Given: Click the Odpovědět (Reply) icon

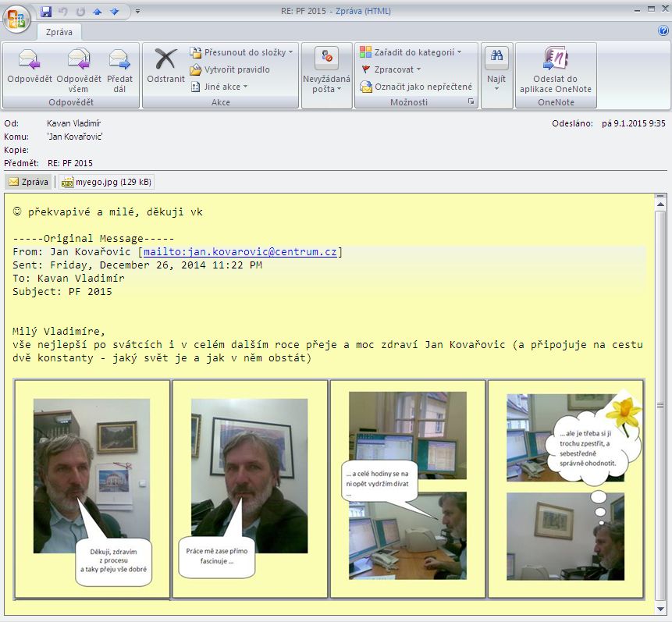Looking at the screenshot, I should coord(29,61).
